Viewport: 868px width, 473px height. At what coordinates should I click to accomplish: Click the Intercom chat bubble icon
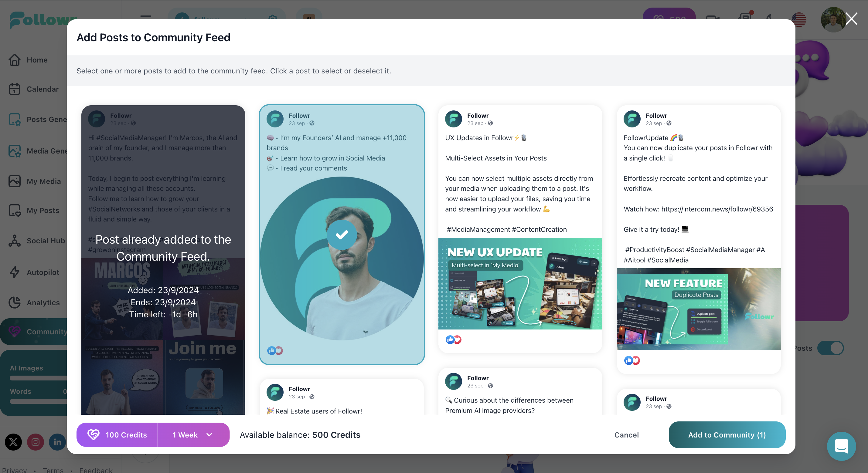click(x=841, y=446)
